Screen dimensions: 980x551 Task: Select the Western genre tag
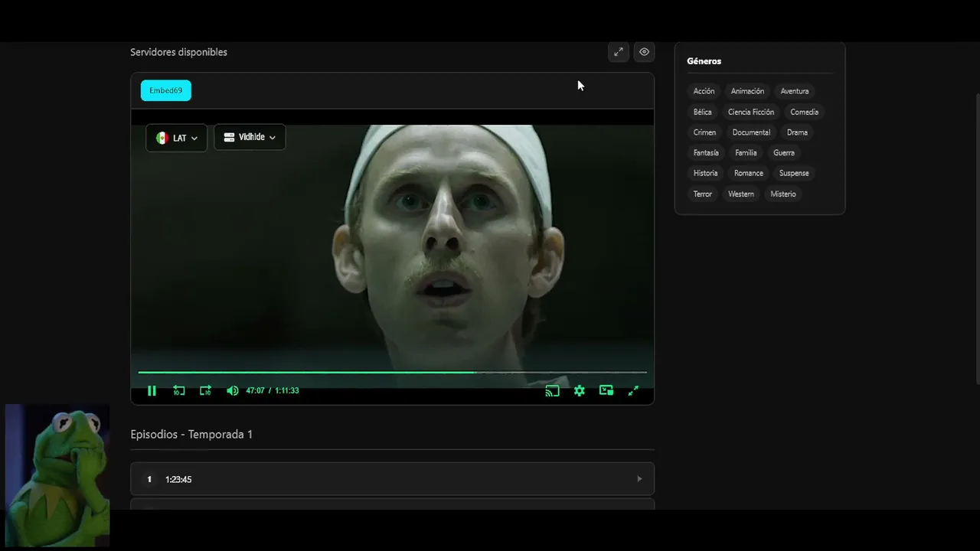(x=741, y=194)
